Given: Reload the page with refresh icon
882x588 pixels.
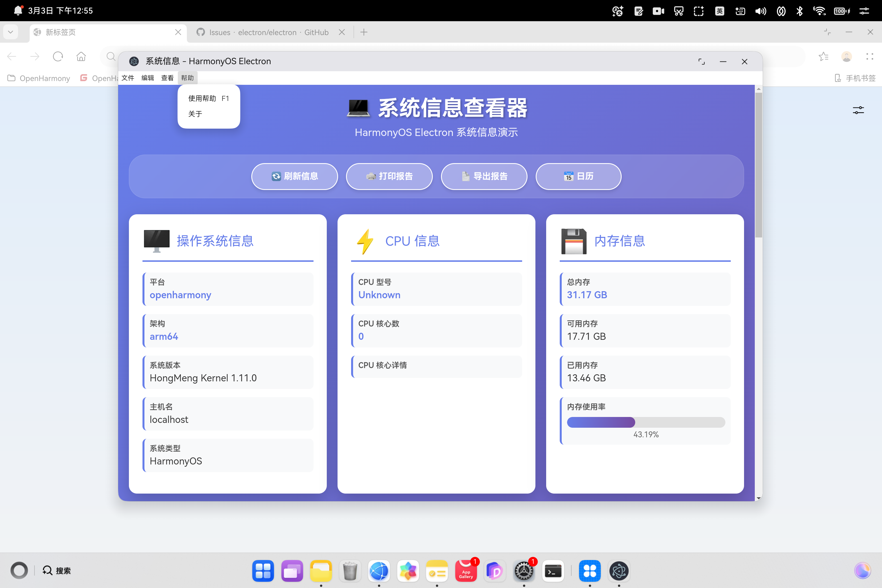Looking at the screenshot, I should pyautogui.click(x=58, y=57).
